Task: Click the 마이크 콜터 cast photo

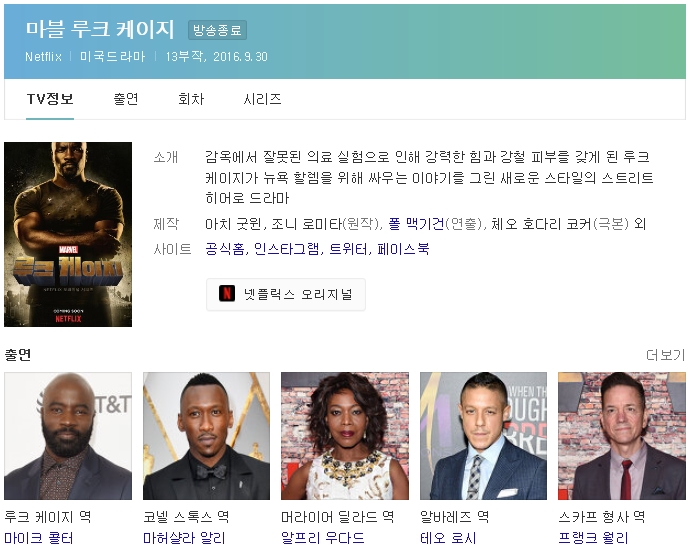Action: [68, 436]
